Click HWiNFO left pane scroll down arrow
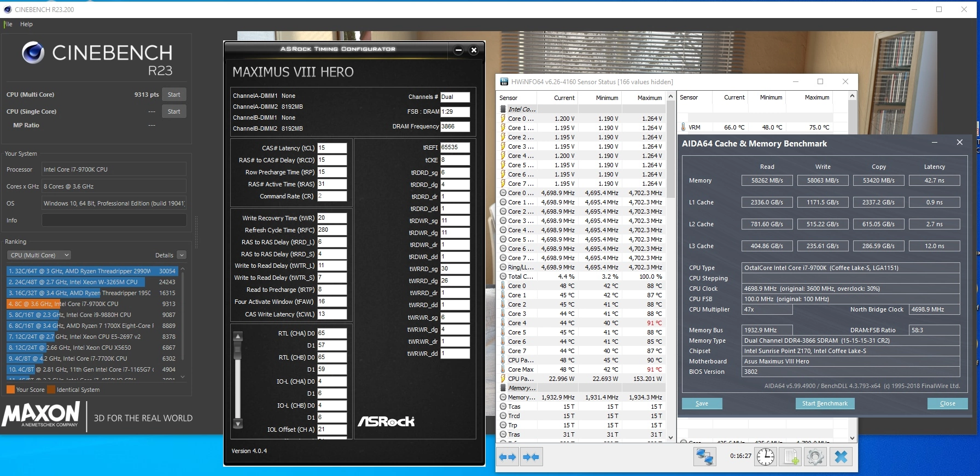Image resolution: width=980 pixels, height=476 pixels. (671, 438)
